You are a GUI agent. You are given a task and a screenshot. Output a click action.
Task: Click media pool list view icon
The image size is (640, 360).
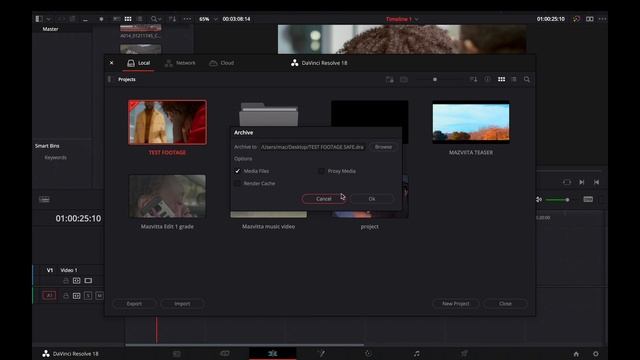click(140, 19)
